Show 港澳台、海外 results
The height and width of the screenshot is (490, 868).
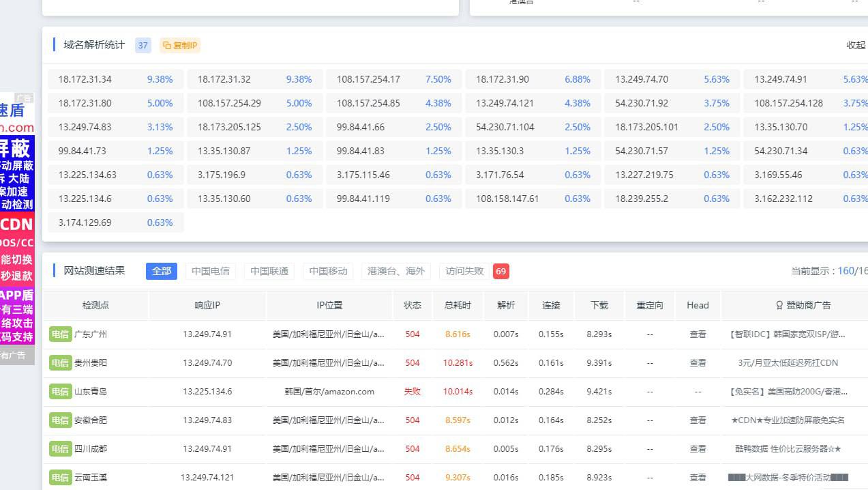pos(395,271)
